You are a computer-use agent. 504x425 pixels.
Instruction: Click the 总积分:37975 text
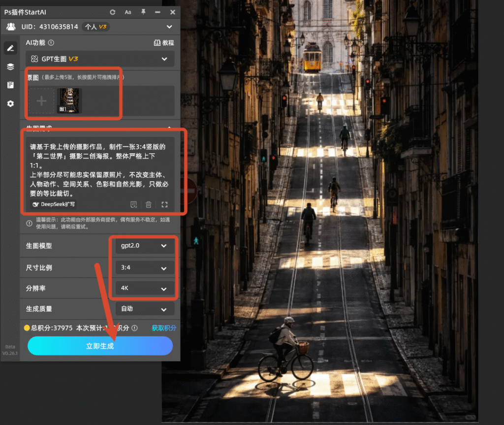(x=52, y=328)
